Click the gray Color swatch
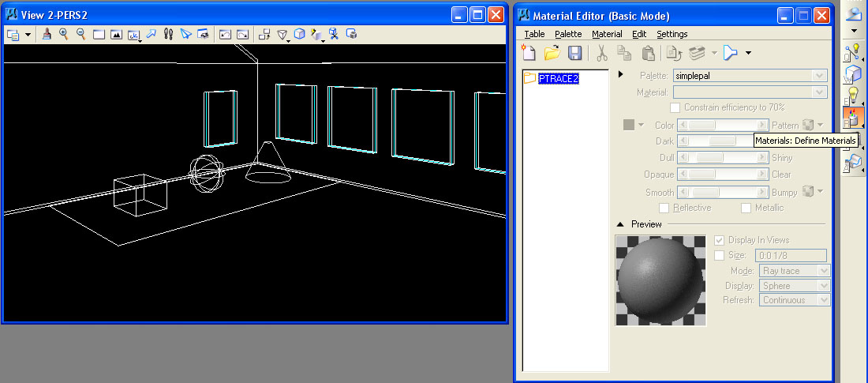The width and height of the screenshot is (868, 383). tap(628, 125)
